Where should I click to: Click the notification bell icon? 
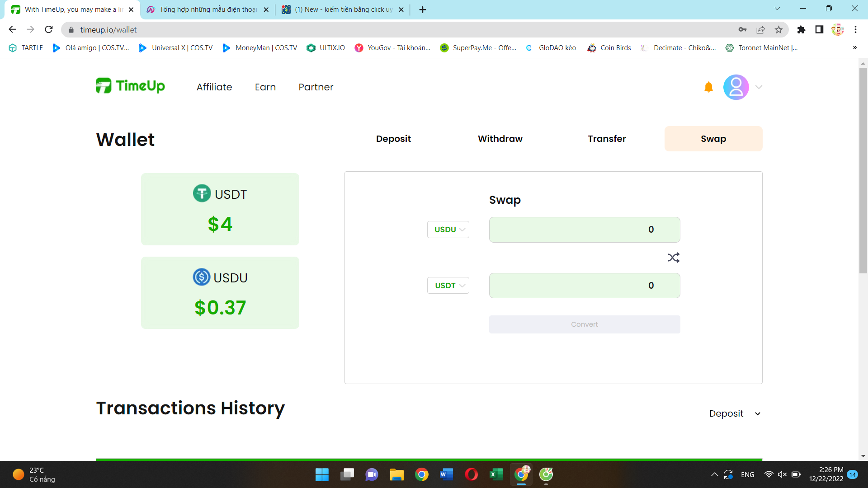point(708,87)
